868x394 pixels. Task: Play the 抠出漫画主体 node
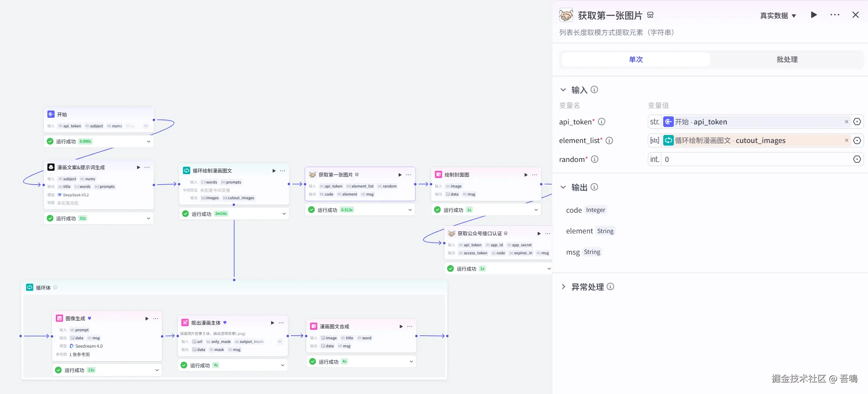coord(272,323)
